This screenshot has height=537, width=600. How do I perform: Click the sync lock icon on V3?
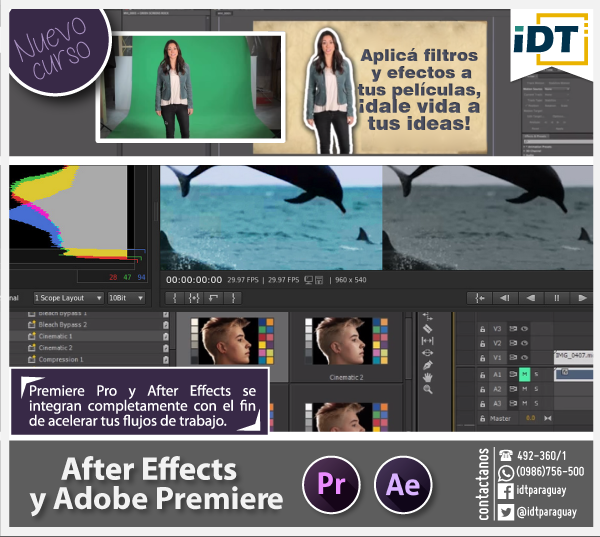[x=513, y=328]
